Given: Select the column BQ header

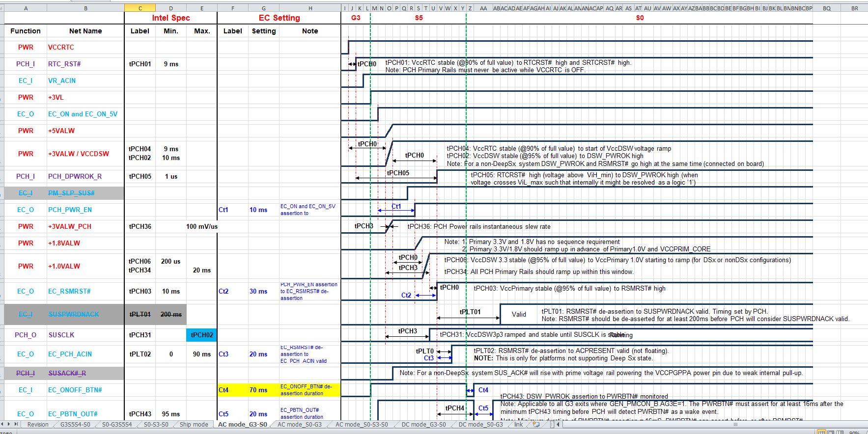Looking at the screenshot, I should 827,8.
